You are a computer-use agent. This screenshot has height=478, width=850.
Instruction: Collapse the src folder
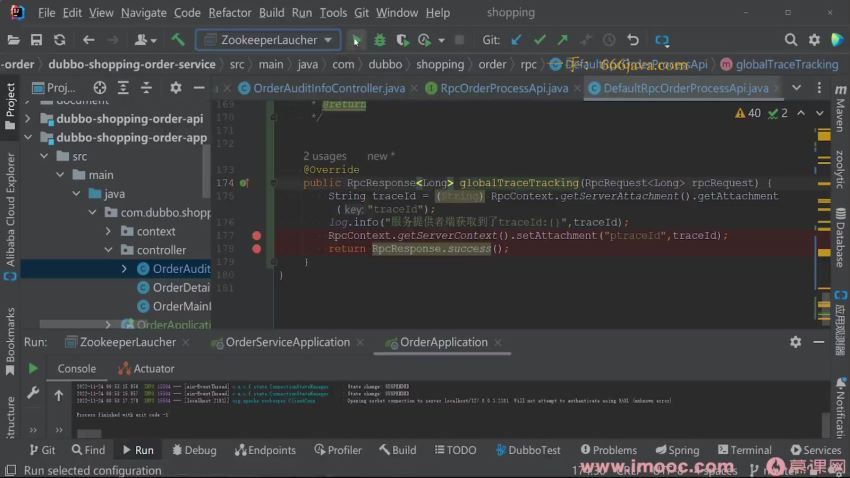pos(44,157)
